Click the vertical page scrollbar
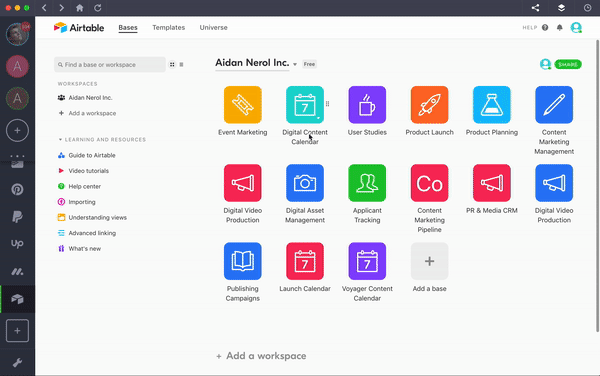 point(597,186)
